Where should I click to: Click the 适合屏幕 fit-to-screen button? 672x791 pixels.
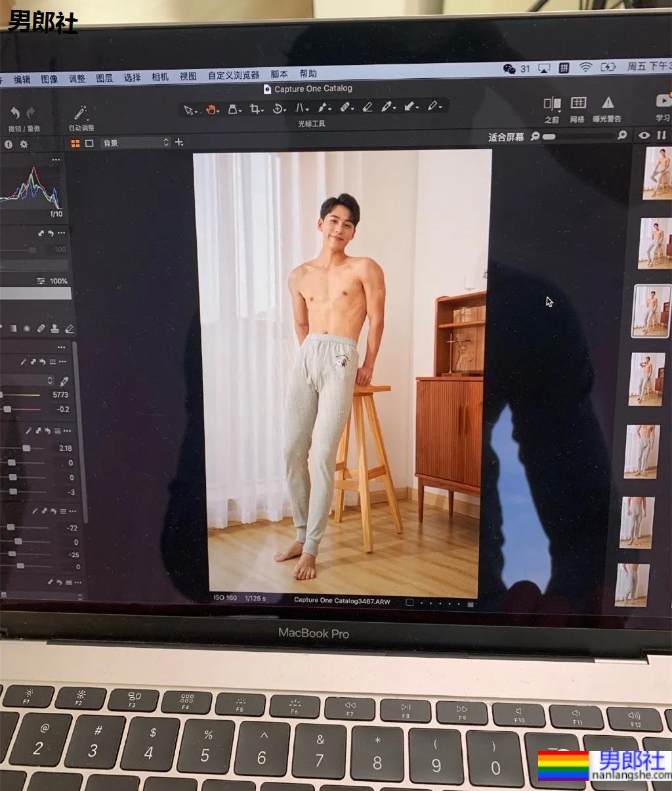click(505, 137)
